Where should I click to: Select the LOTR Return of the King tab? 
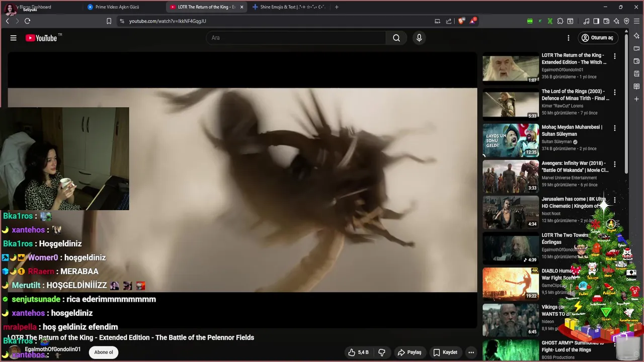pyautogui.click(x=205, y=7)
